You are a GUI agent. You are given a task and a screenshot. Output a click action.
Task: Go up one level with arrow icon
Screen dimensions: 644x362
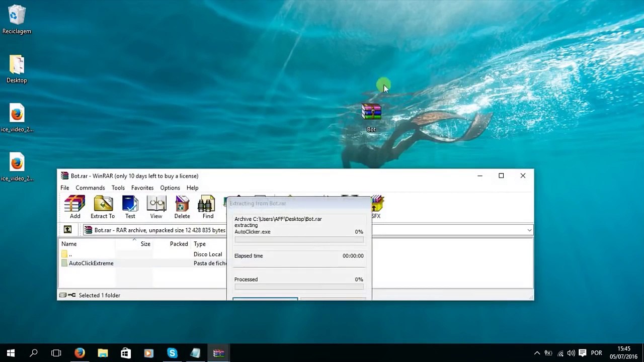click(67, 230)
